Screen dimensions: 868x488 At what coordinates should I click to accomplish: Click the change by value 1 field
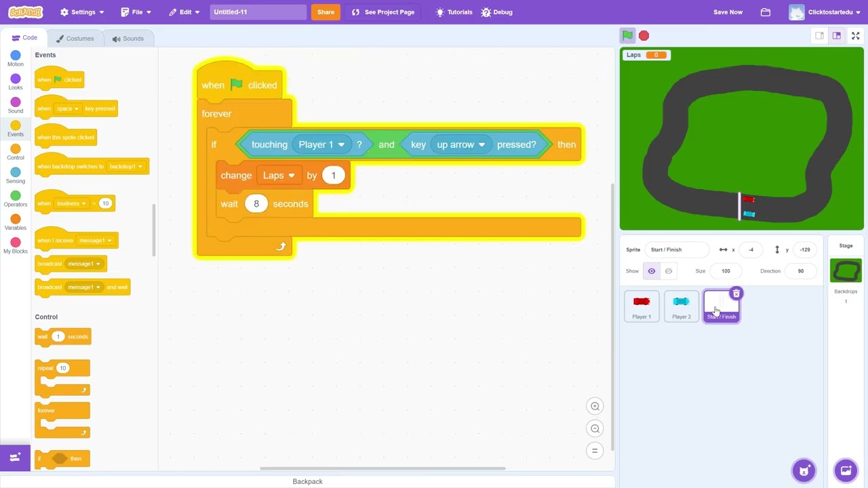(334, 176)
